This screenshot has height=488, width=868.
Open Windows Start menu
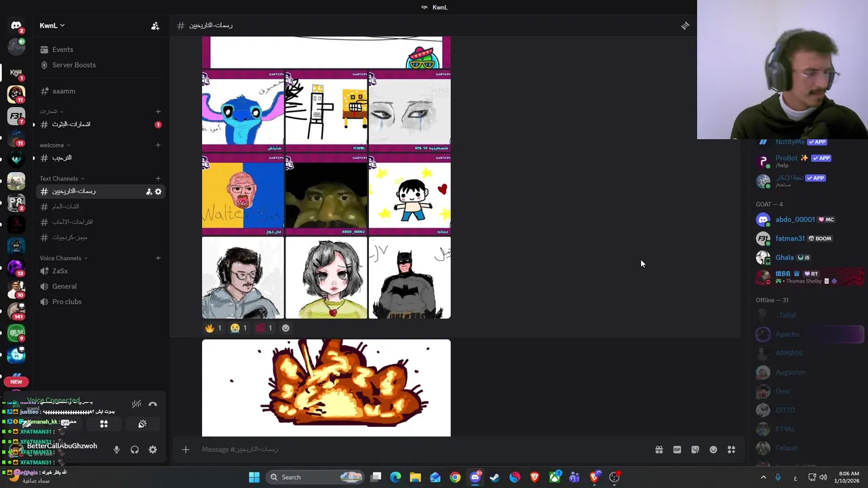(x=254, y=477)
